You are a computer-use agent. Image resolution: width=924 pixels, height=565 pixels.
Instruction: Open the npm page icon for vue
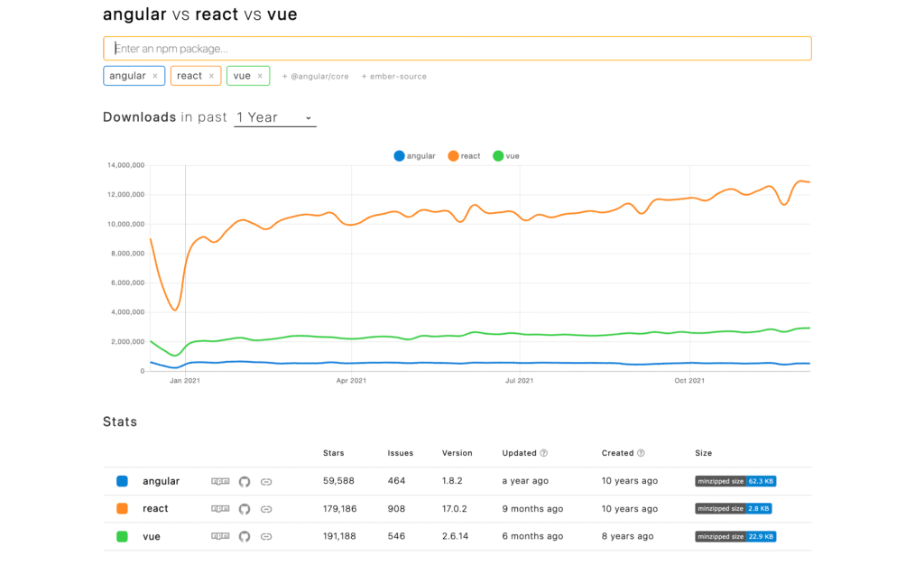(220, 536)
